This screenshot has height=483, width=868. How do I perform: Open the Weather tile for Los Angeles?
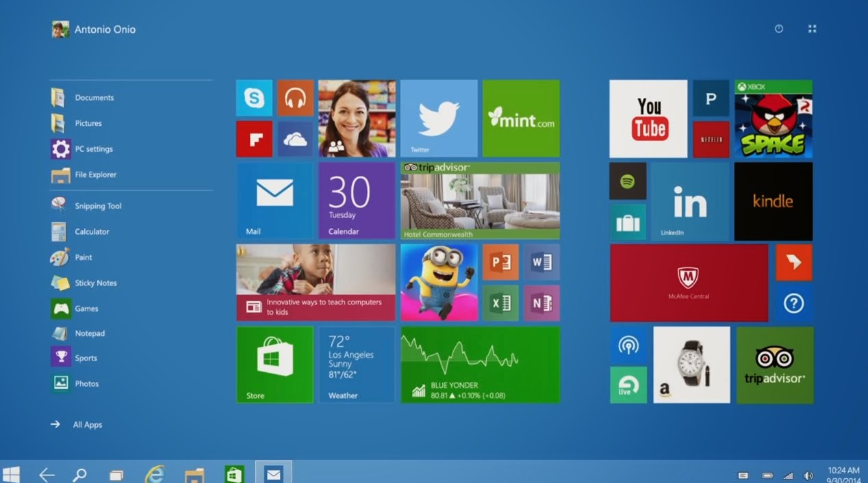pyautogui.click(x=357, y=365)
